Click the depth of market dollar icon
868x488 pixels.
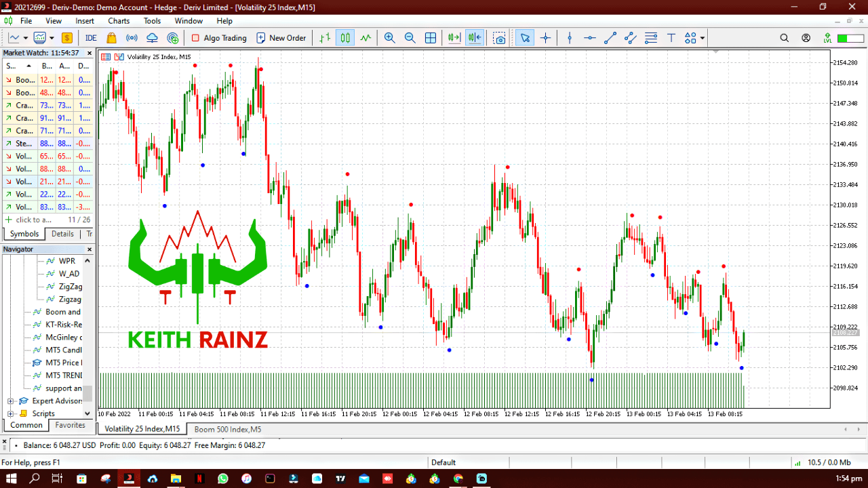click(x=67, y=38)
